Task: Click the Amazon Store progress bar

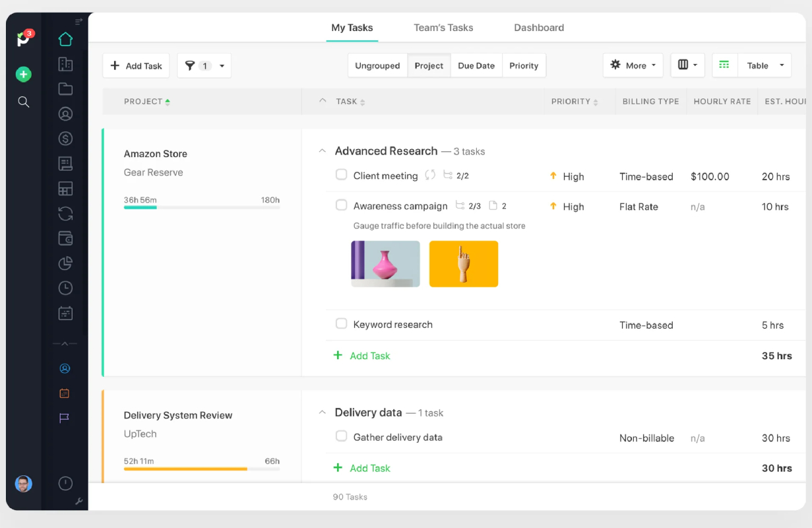Action: click(x=202, y=207)
